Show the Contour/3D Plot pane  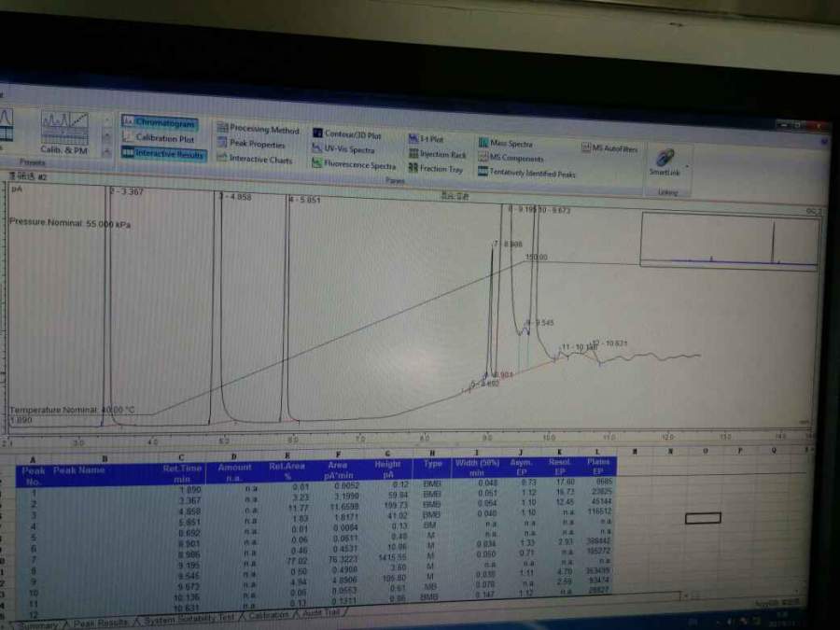347,133
